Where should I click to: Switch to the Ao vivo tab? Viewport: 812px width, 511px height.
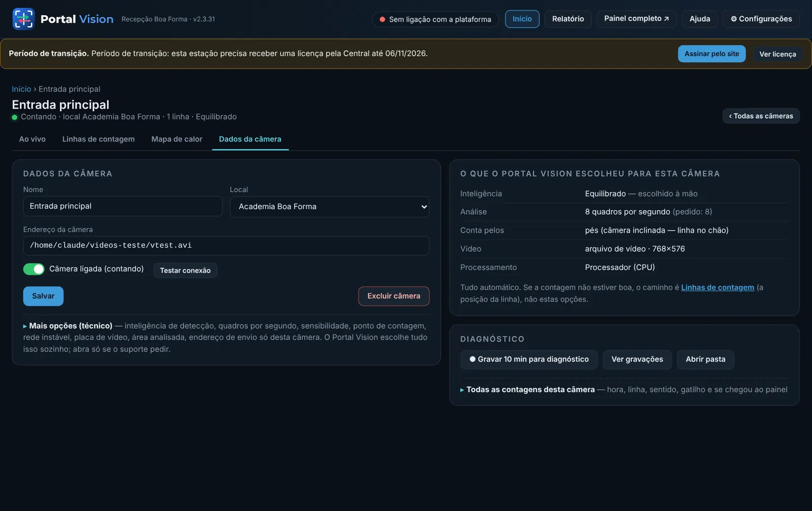click(x=32, y=139)
